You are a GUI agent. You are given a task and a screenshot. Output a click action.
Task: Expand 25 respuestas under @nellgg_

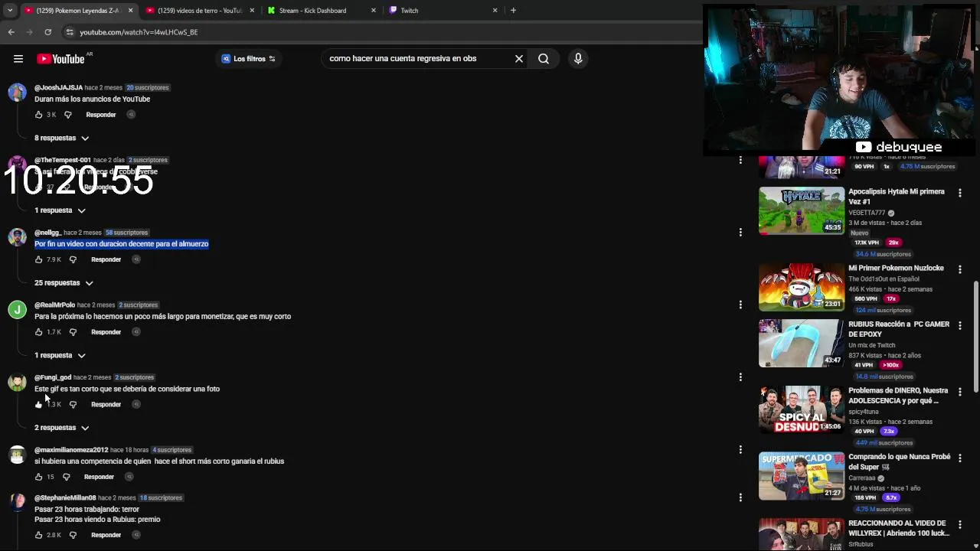coord(64,283)
